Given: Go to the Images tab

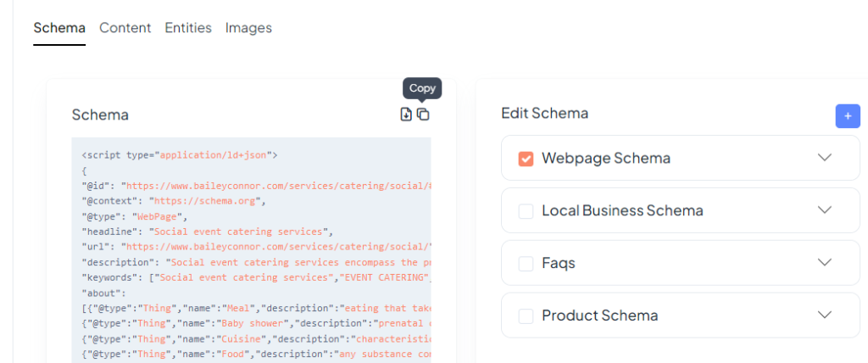Looking at the screenshot, I should click(x=248, y=28).
